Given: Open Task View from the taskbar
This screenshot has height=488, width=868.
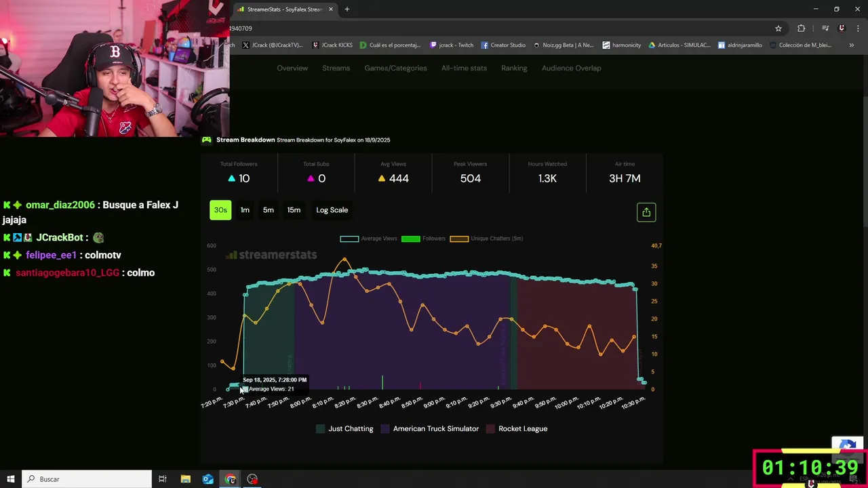Looking at the screenshot, I should point(163,479).
